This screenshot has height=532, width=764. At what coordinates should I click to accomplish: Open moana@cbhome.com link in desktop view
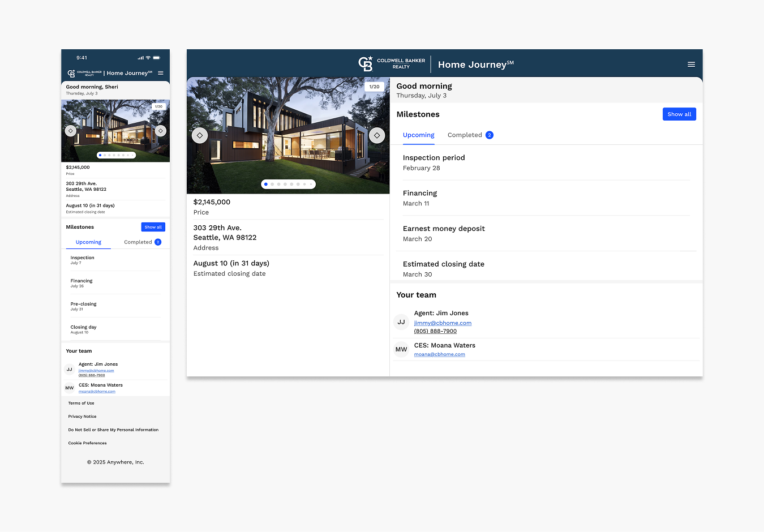pos(440,354)
